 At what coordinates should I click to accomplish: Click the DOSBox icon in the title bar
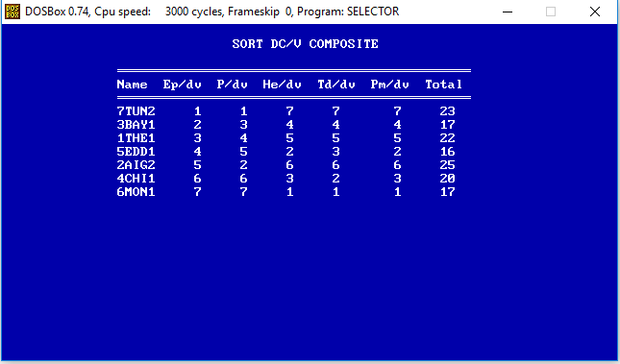pos(12,12)
